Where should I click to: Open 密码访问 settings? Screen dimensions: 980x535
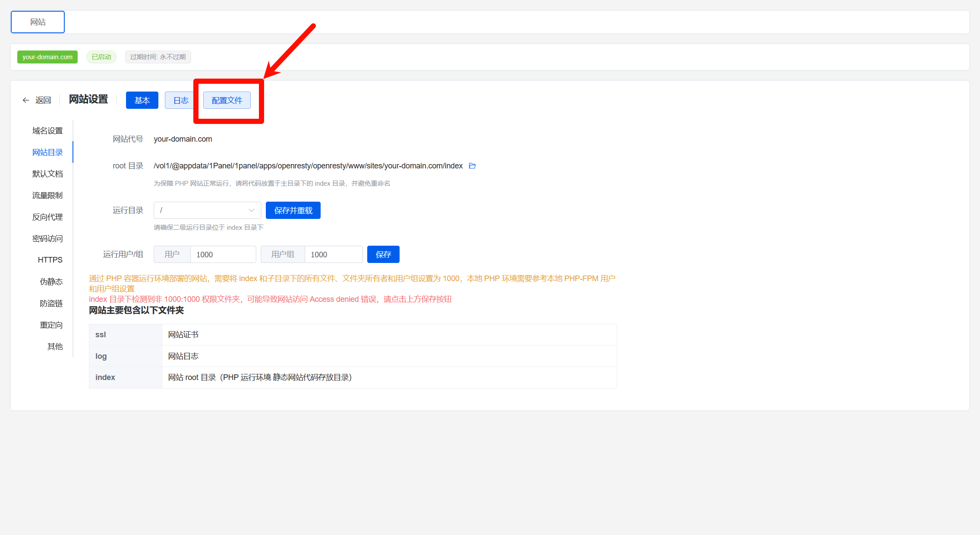pyautogui.click(x=47, y=239)
